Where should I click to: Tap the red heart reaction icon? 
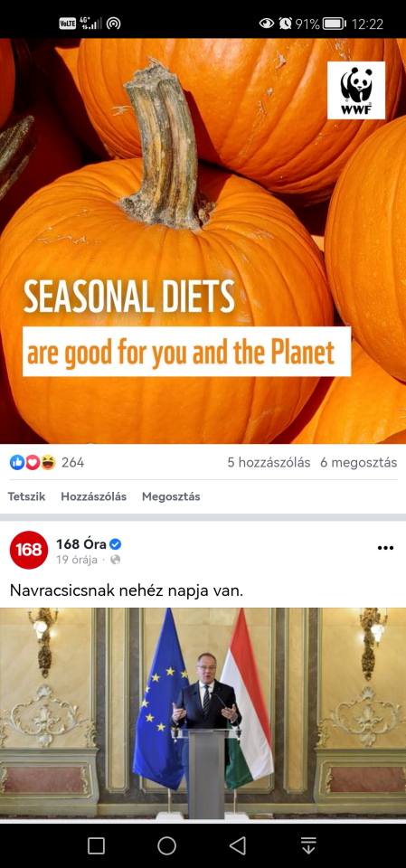(x=33, y=462)
